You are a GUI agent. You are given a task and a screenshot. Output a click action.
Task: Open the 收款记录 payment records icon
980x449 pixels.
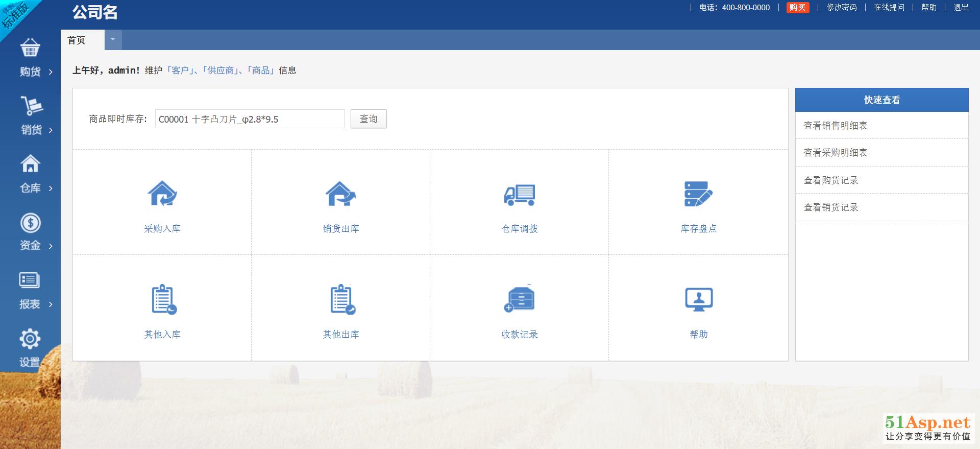coord(520,299)
